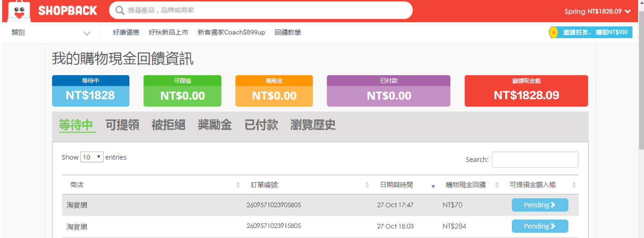Open 回饋教學 link
The width and height of the screenshot is (644, 238).
(x=287, y=32)
